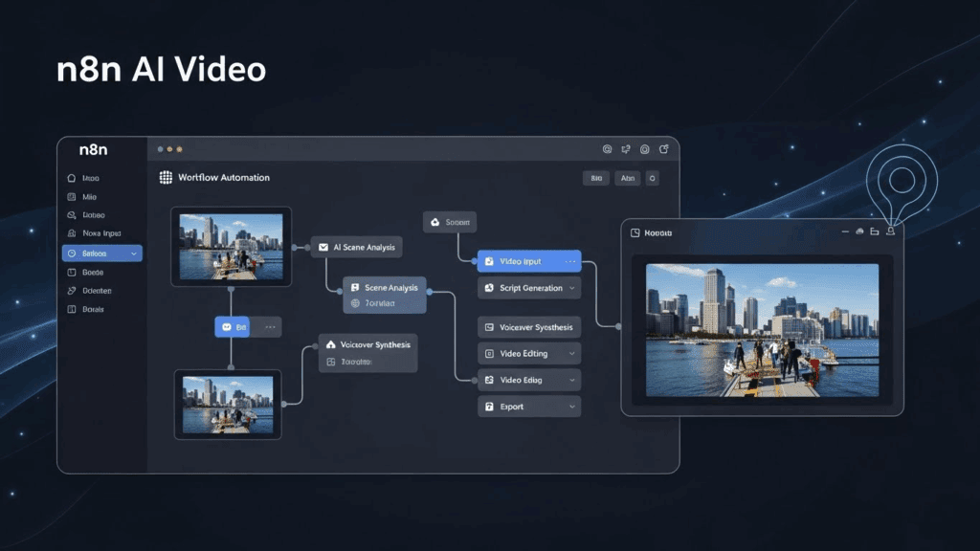The image size is (980, 551).
Task: Click the Bio button in the header
Action: pyautogui.click(x=595, y=178)
